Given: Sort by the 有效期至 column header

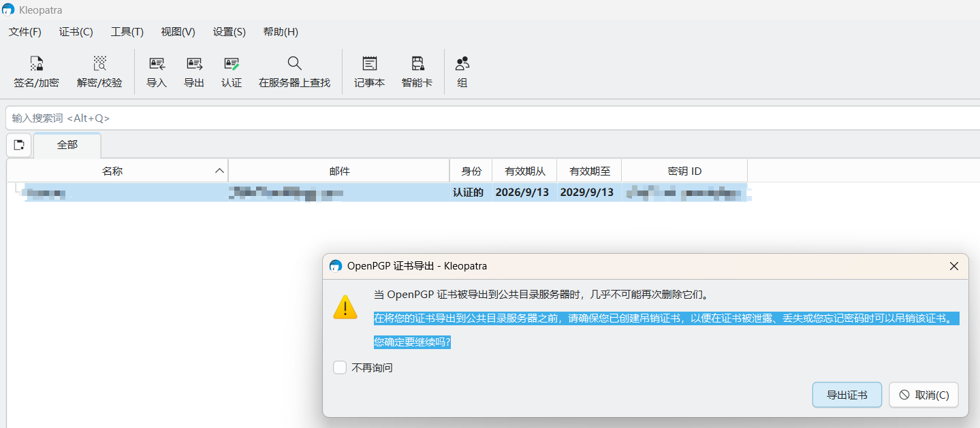Looking at the screenshot, I should click(x=589, y=171).
